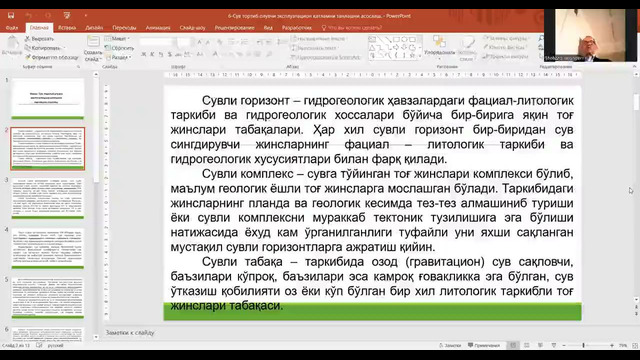Click the font name box
Screen dimensions: 640x360
[158, 42]
